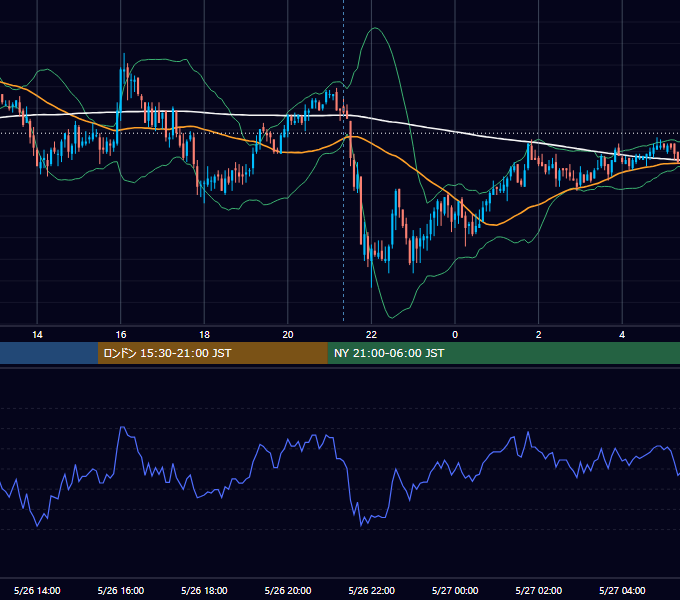Click the 5/27 02:00 label on oscillator axis

539,590
